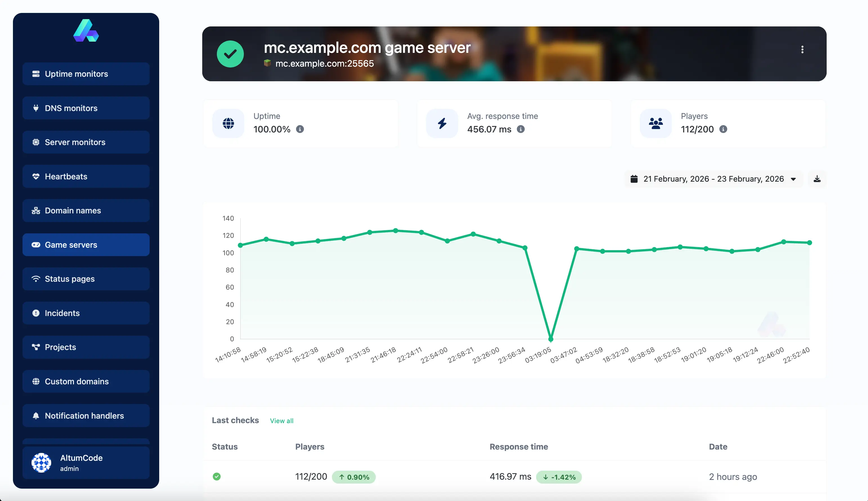
Task: Click the Uptime info icon
Action: pos(300,129)
